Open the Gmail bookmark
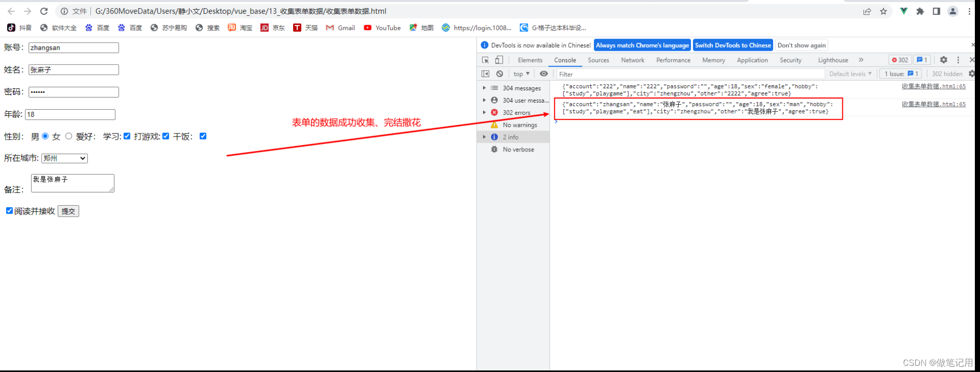Viewport: 980px width, 372px height. click(340, 28)
